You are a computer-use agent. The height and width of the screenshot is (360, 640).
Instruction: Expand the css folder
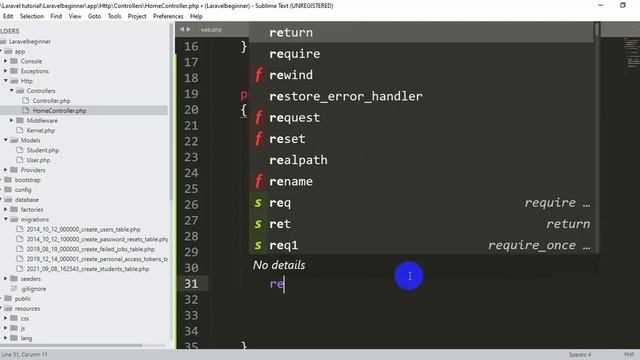click(6, 318)
